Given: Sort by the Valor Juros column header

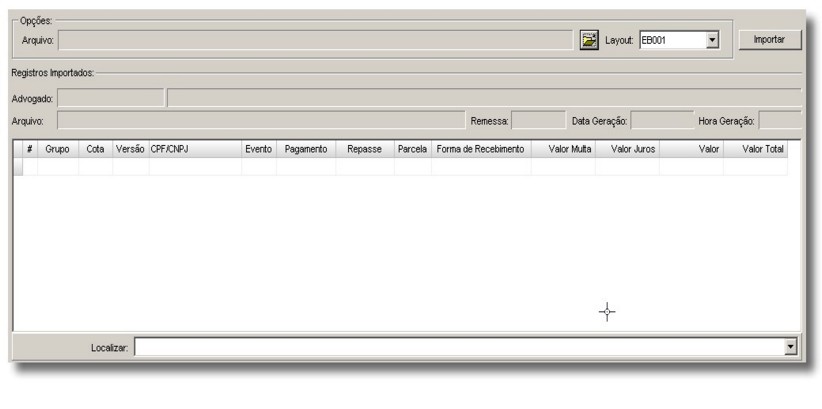Looking at the screenshot, I should tap(628, 149).
